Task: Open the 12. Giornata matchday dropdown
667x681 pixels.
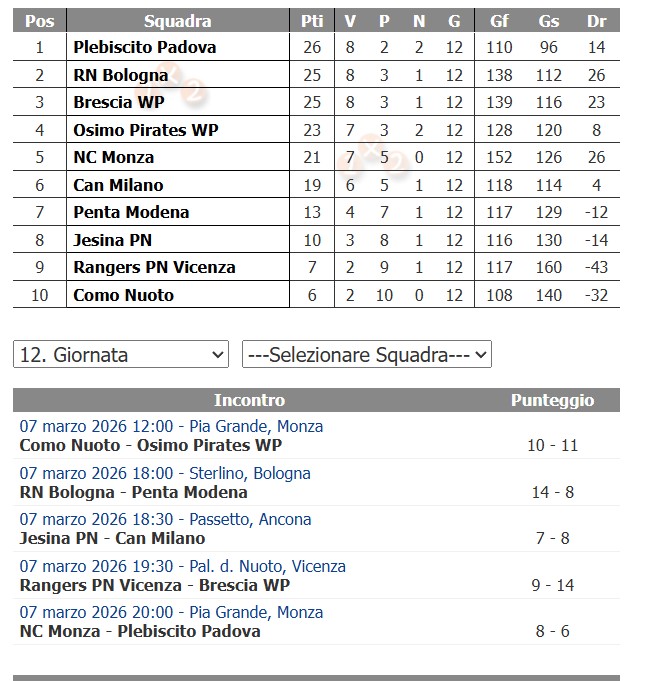Action: pyautogui.click(x=121, y=355)
